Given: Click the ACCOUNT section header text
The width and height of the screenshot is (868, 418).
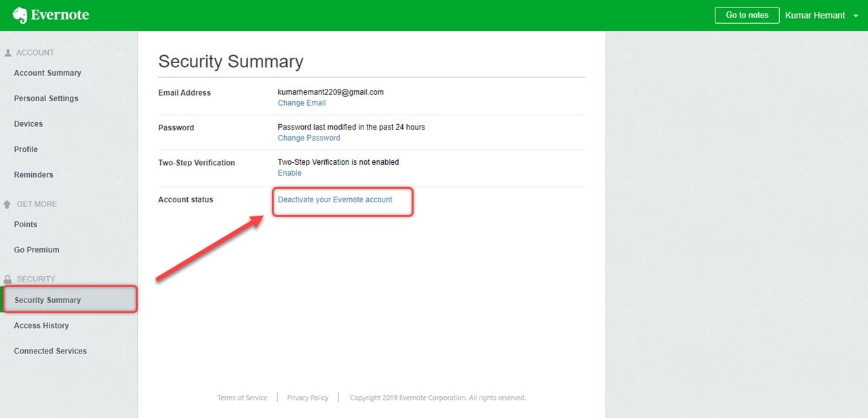Looking at the screenshot, I should [x=35, y=52].
